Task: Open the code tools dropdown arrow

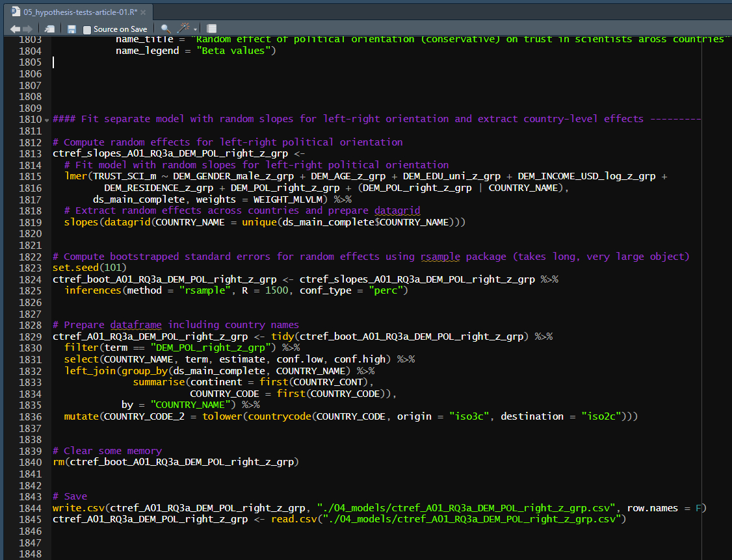Action: coord(195,29)
